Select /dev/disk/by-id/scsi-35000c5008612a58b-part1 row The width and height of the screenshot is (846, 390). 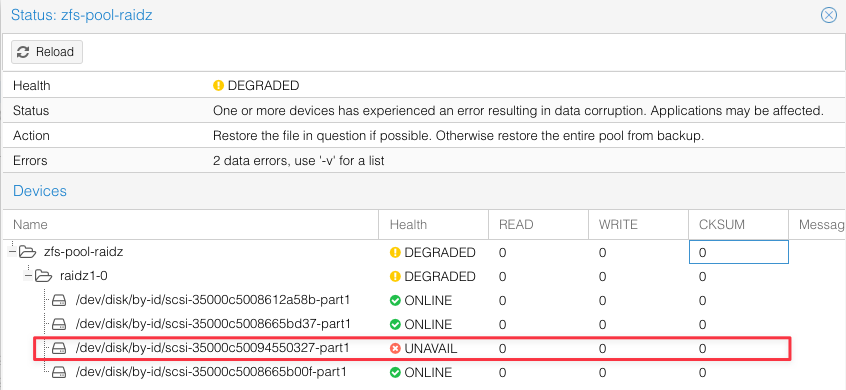pos(214,300)
